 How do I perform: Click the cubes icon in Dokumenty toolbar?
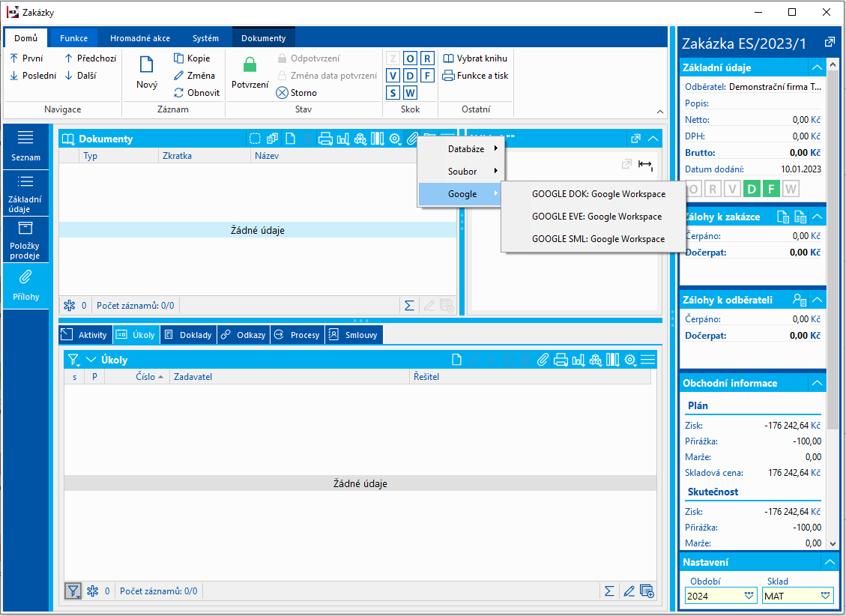tap(360, 139)
